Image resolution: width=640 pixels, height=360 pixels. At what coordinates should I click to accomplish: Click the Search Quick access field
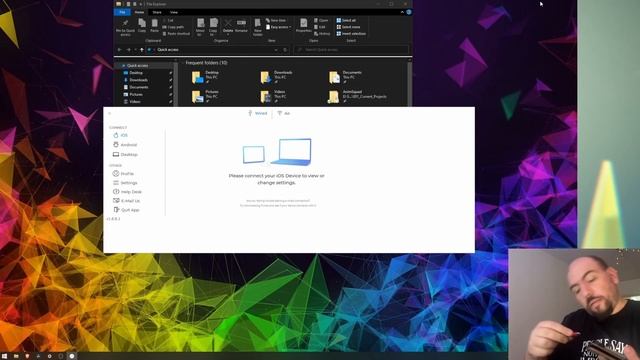351,50
